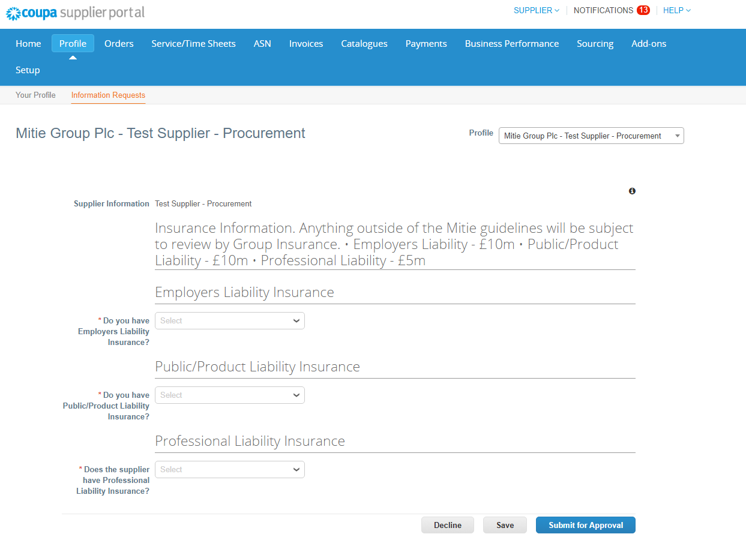
Task: Click the 'Employers Liability Insurance' section heading
Action: (245, 292)
